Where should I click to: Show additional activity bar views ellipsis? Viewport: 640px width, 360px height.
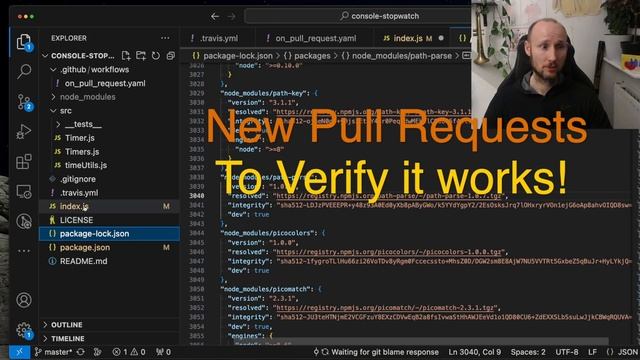point(24,251)
